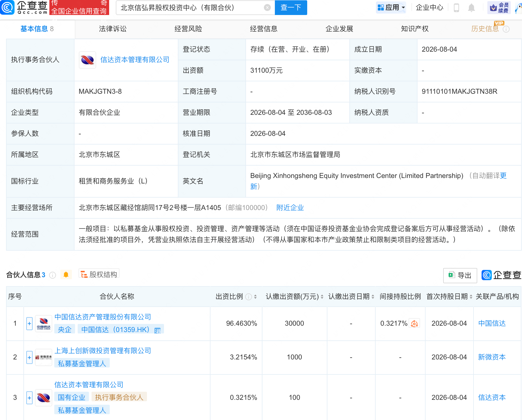This screenshot has width=522, height=420.
Task: Open 信达资本管理有限公司 executive partner link
Action: pyautogui.click(x=135, y=60)
